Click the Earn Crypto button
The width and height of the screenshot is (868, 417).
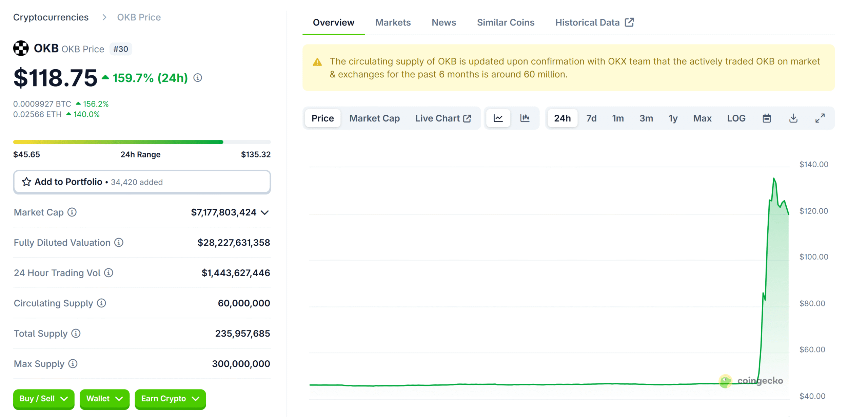tap(170, 399)
